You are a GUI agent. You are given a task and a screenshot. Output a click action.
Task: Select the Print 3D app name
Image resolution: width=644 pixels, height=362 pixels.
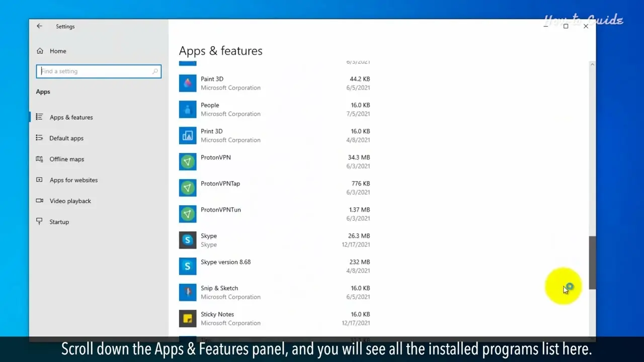[x=211, y=131]
